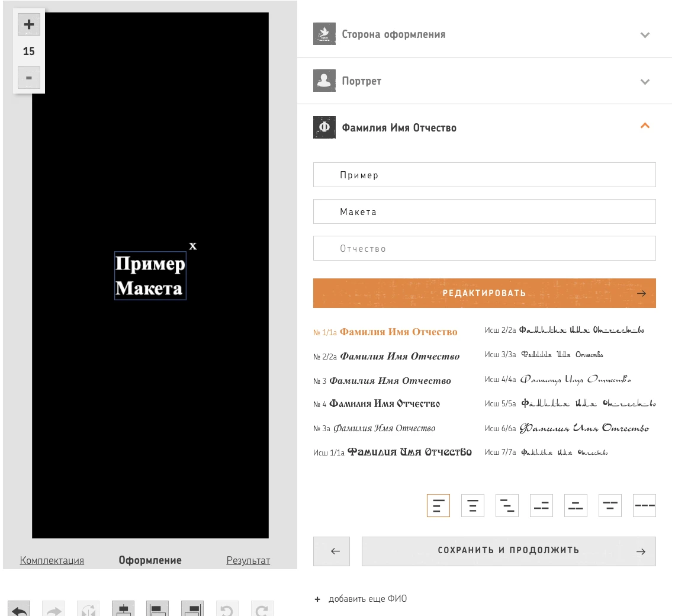Select diagonal staircase line layout
The height and width of the screenshot is (616, 675).
[x=507, y=505]
